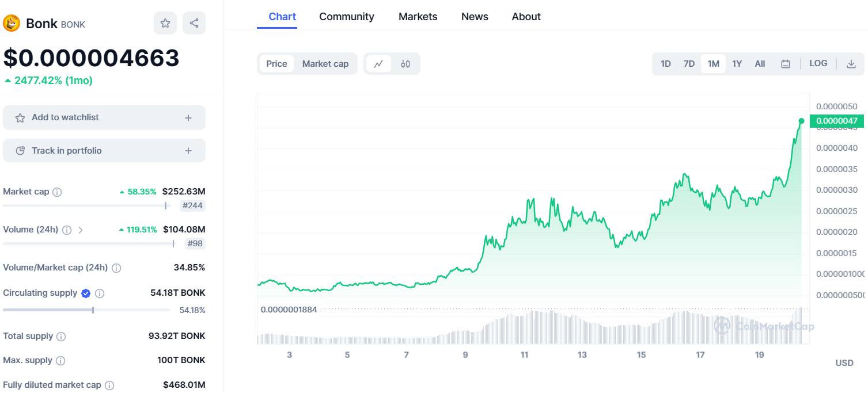868x393 pixels.
Task: Open the calendar date range picker
Action: click(x=786, y=64)
